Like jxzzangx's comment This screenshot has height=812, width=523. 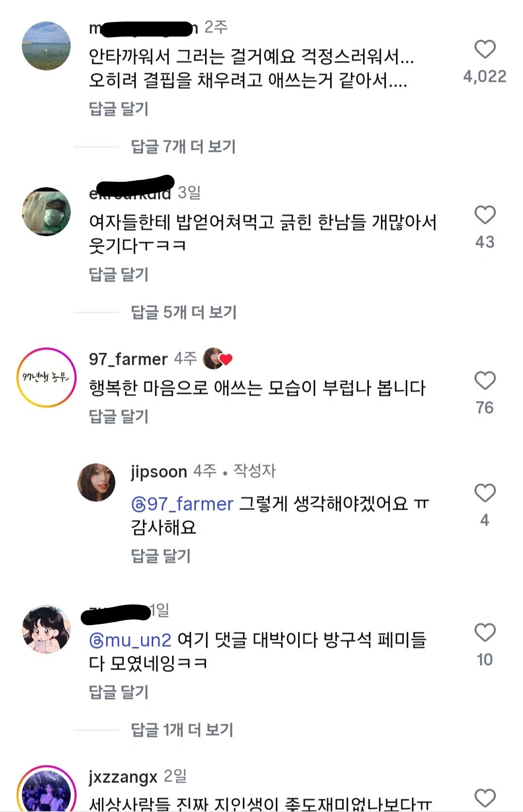(x=485, y=797)
